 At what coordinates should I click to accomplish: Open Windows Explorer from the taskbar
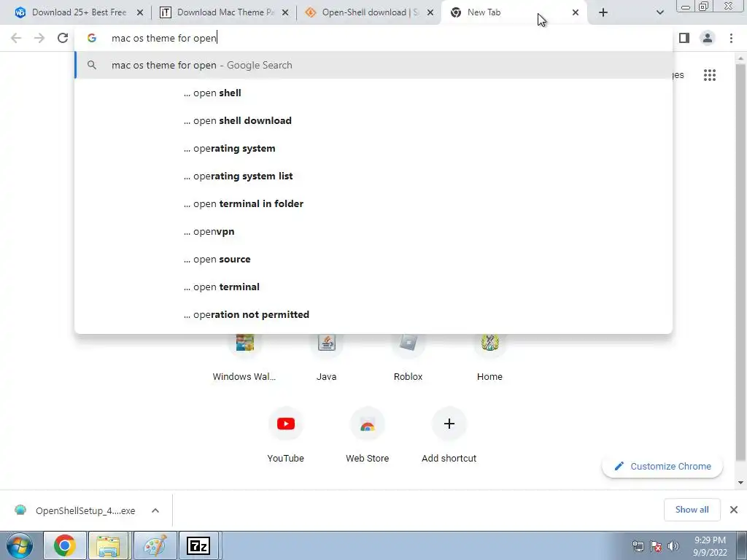(108, 545)
